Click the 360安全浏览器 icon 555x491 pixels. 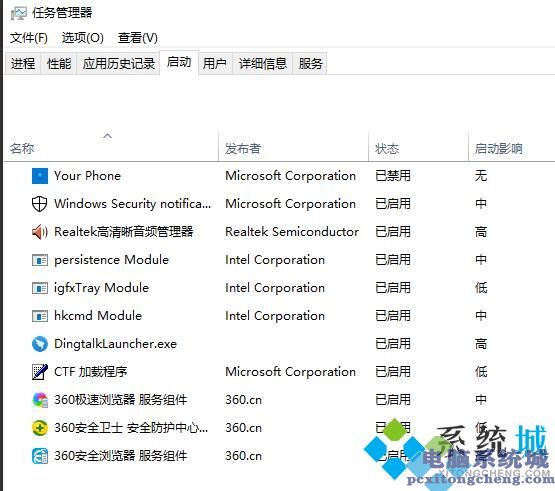tap(40, 456)
